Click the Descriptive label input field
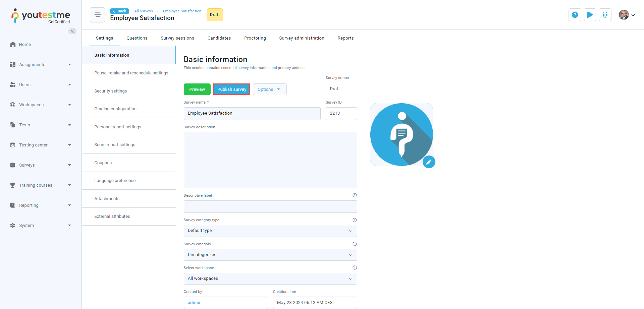The height and width of the screenshot is (309, 644). [270, 207]
